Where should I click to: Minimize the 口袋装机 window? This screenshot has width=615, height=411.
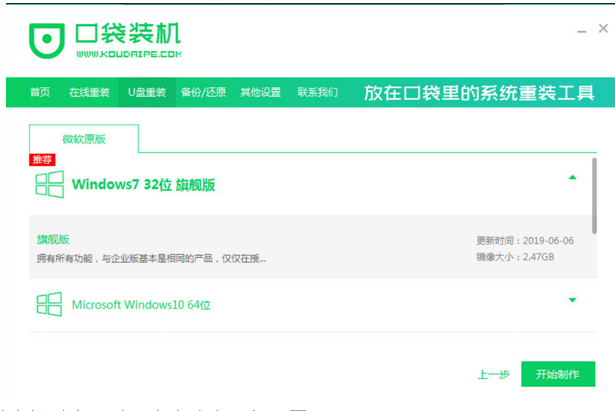[582, 31]
